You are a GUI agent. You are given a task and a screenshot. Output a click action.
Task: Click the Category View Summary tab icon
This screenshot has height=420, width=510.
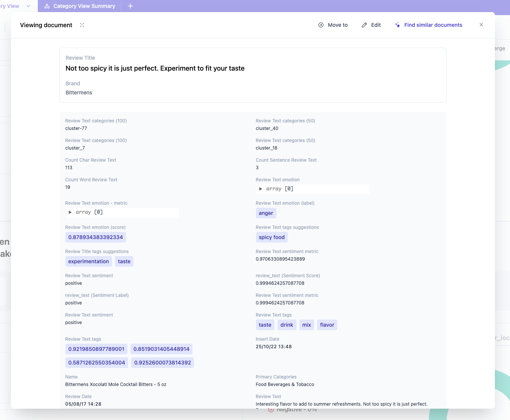[47, 6]
